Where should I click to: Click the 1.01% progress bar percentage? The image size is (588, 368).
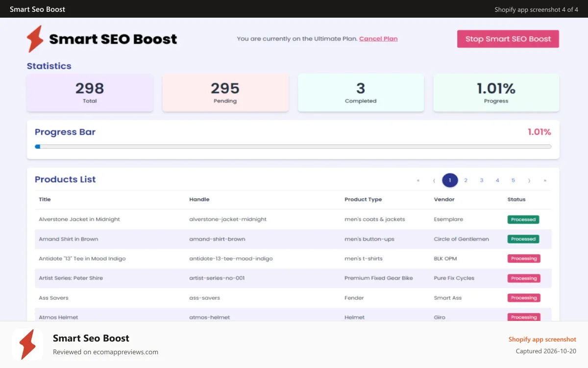point(539,132)
